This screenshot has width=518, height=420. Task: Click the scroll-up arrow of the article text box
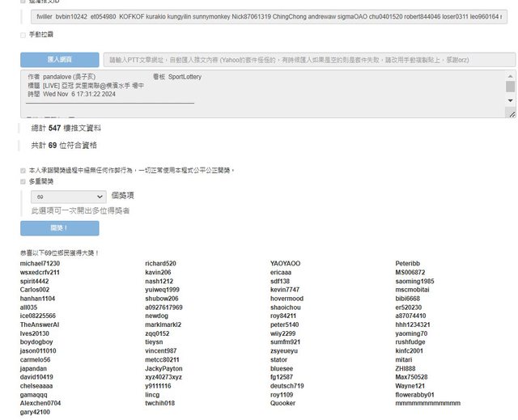point(510,75)
